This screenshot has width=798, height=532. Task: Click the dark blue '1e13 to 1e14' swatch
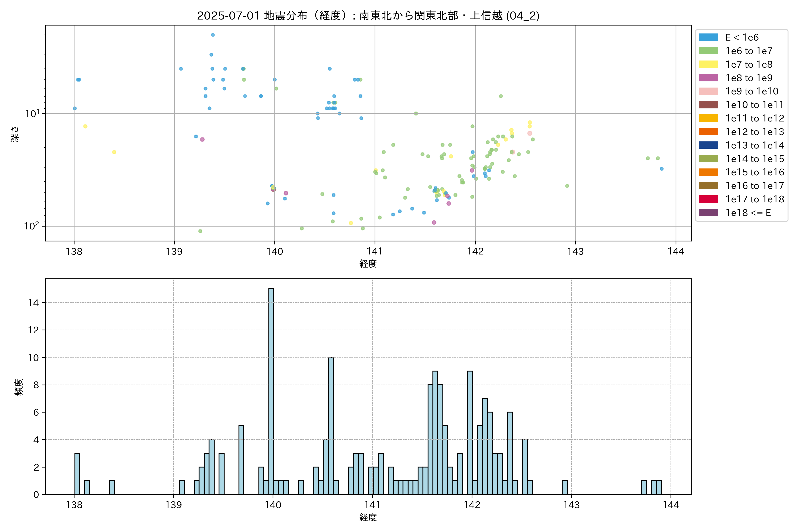pyautogui.click(x=708, y=145)
